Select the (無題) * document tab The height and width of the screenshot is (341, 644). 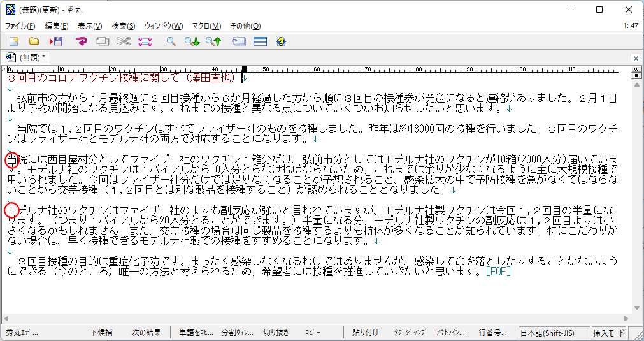pyautogui.click(x=27, y=57)
